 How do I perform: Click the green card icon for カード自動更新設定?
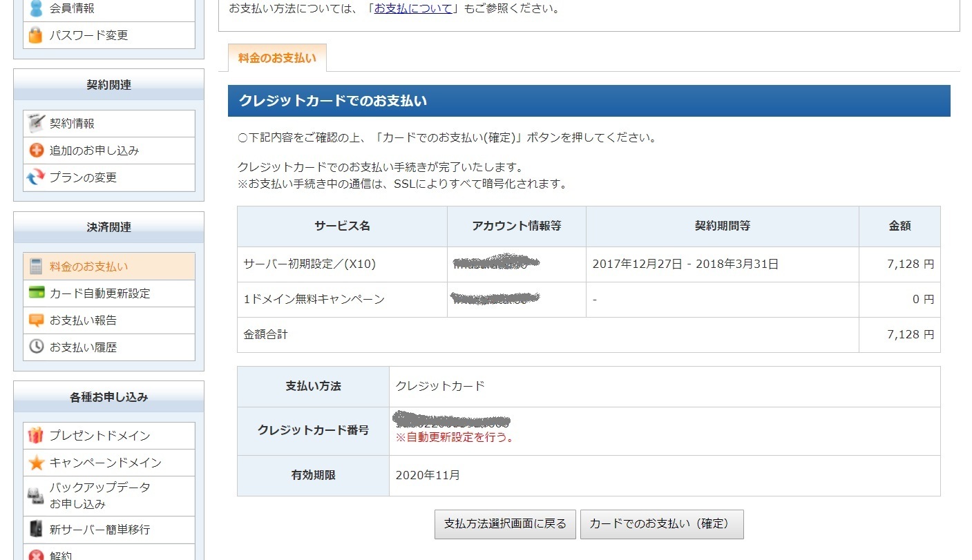[x=37, y=293]
